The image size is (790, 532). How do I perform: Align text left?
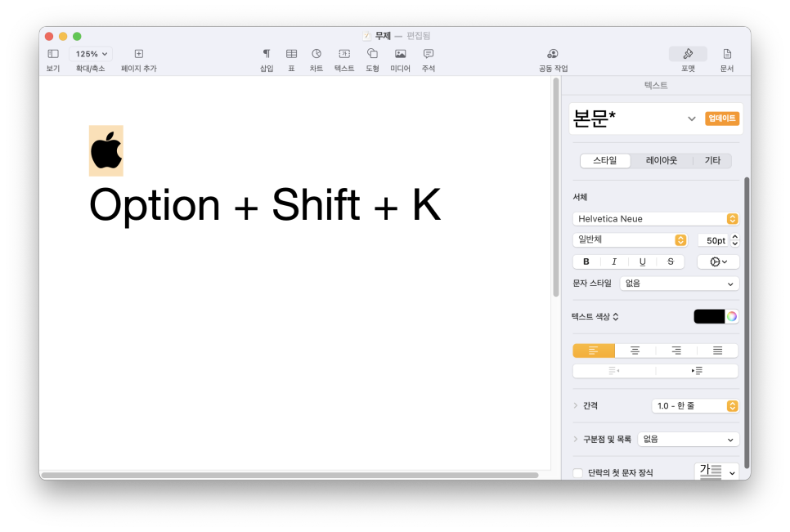point(594,351)
